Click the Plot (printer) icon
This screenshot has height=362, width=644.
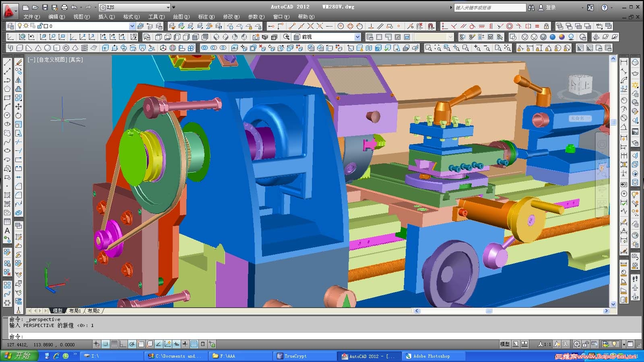(x=64, y=7)
